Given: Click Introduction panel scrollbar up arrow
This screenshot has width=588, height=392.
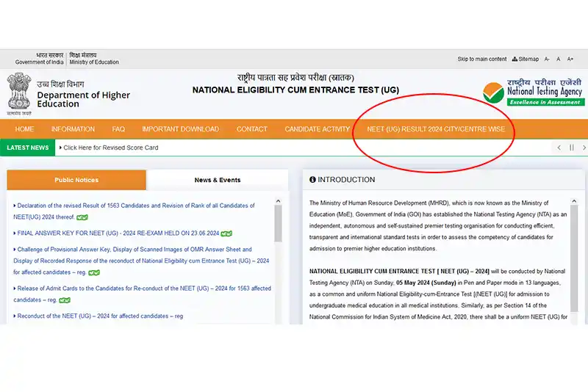Looking at the screenshot, I should pyautogui.click(x=574, y=201).
